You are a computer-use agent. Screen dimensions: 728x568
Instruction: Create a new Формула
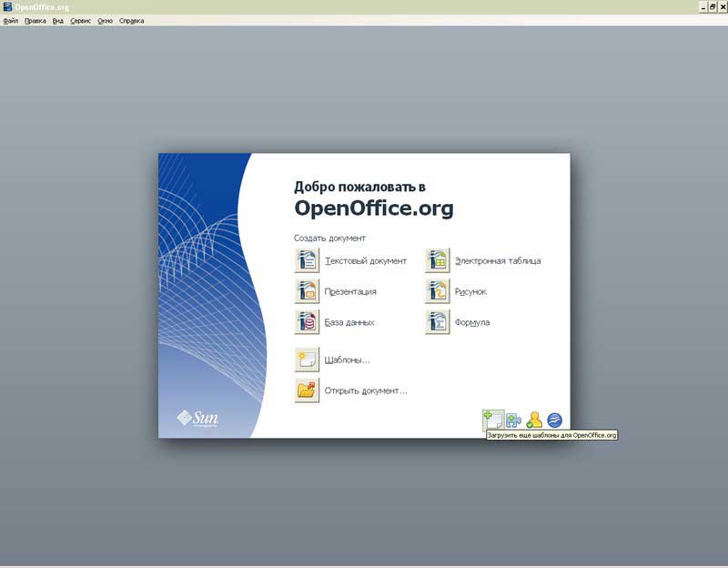click(472, 322)
